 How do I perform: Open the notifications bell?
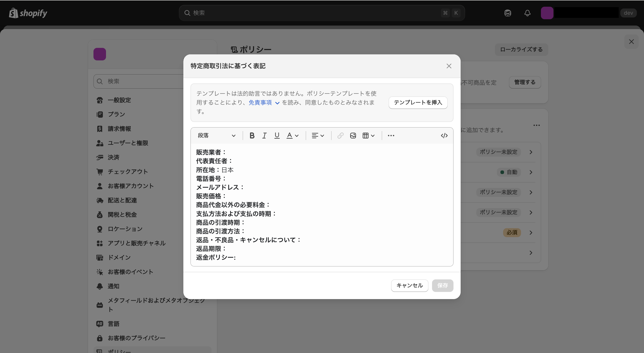pyautogui.click(x=527, y=13)
